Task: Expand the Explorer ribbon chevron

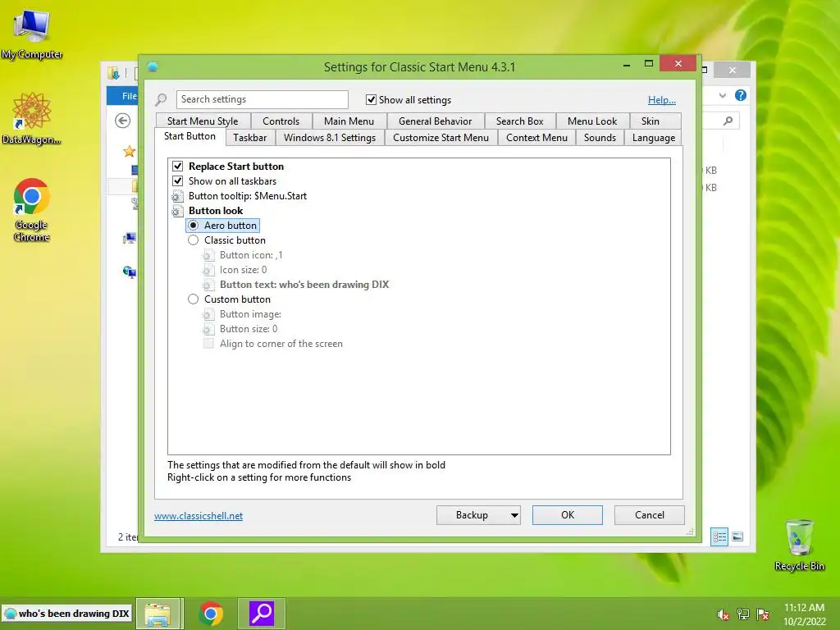Action: click(x=723, y=95)
